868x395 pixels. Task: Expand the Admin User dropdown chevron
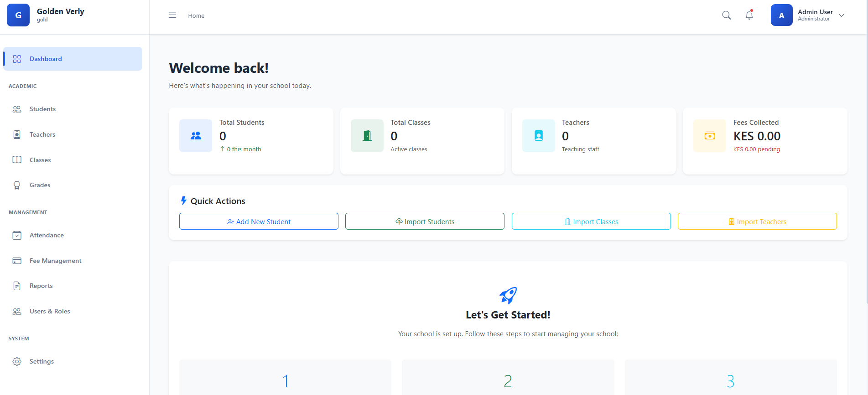pos(842,15)
